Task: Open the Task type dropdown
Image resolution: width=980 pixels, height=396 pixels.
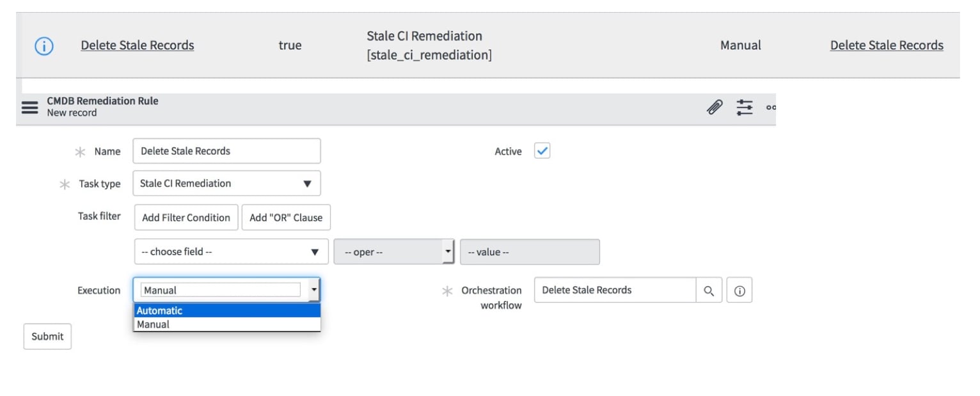Action: click(226, 184)
